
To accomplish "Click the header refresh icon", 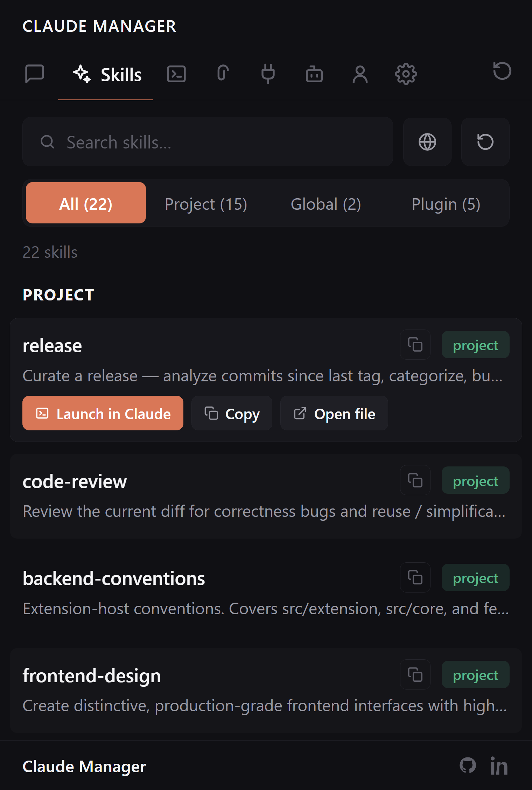I will coord(502,71).
